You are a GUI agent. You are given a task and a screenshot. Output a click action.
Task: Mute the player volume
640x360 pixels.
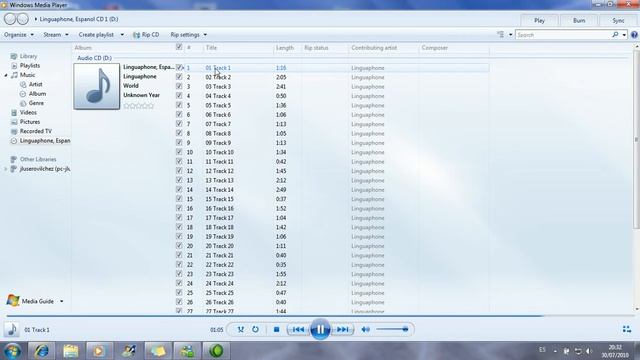click(365, 329)
